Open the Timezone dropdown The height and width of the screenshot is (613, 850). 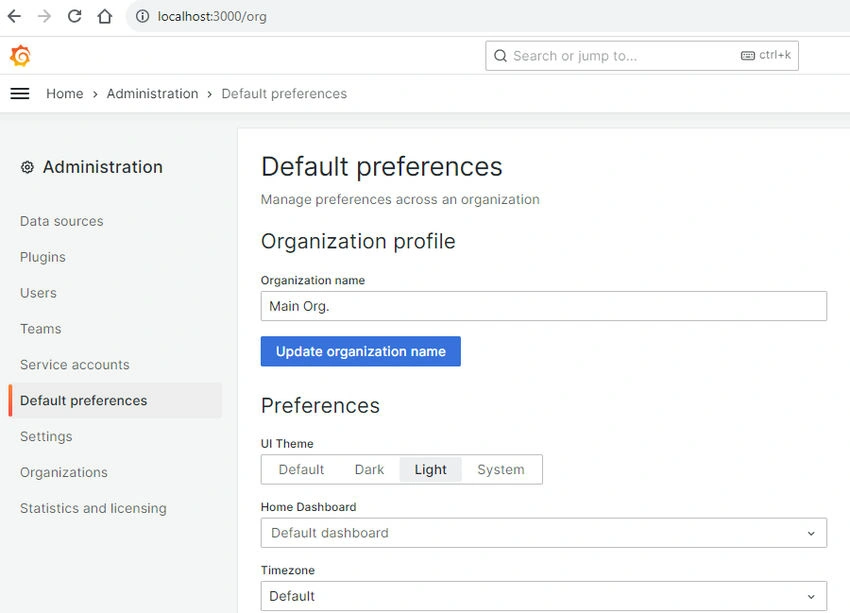(x=544, y=596)
